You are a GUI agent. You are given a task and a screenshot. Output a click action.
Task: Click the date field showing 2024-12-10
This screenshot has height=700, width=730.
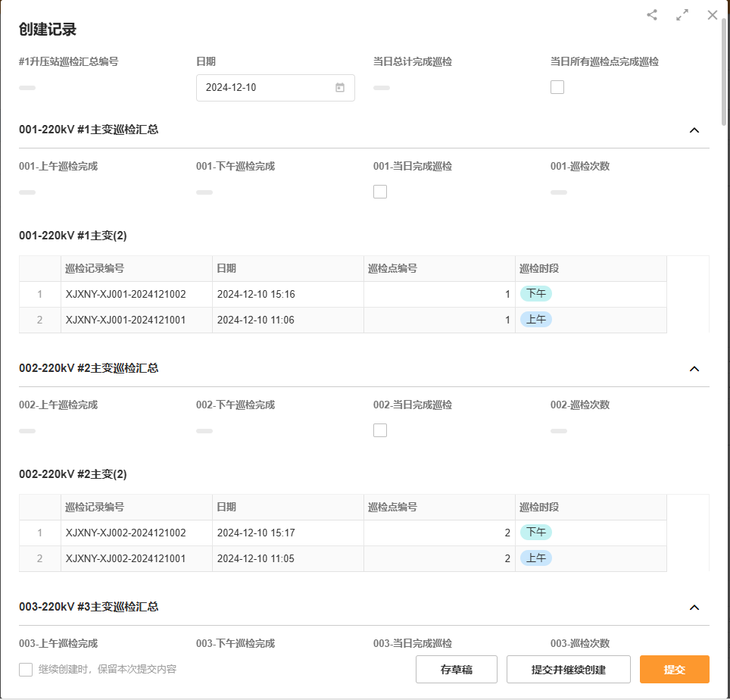click(265, 88)
